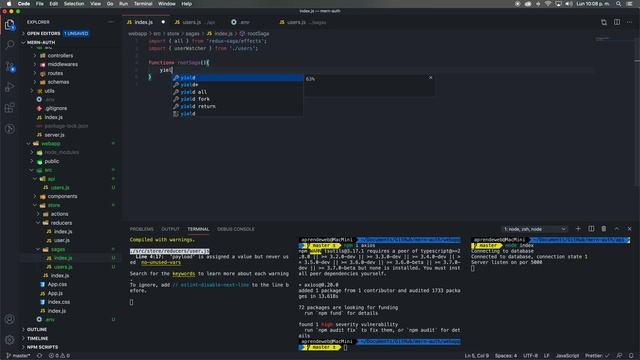Open user.js under reducers

click(x=62, y=240)
